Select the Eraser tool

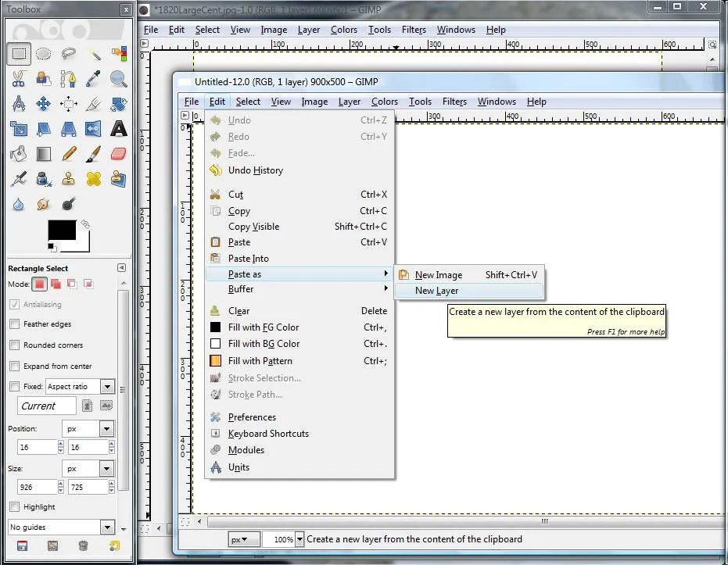pos(119,153)
